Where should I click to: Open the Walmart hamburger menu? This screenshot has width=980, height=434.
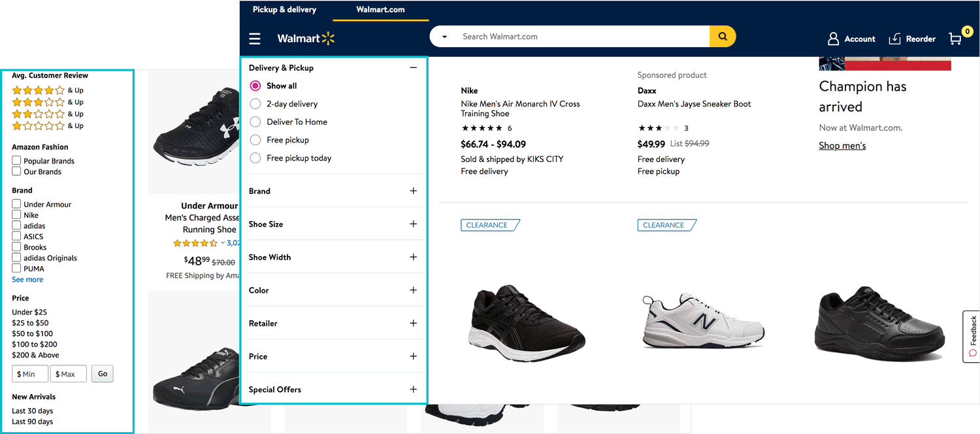point(255,39)
